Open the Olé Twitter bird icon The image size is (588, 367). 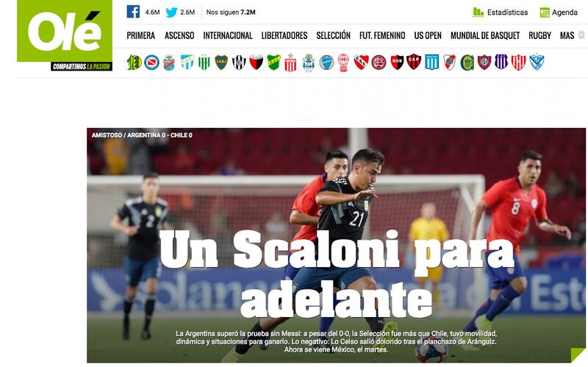point(171,12)
